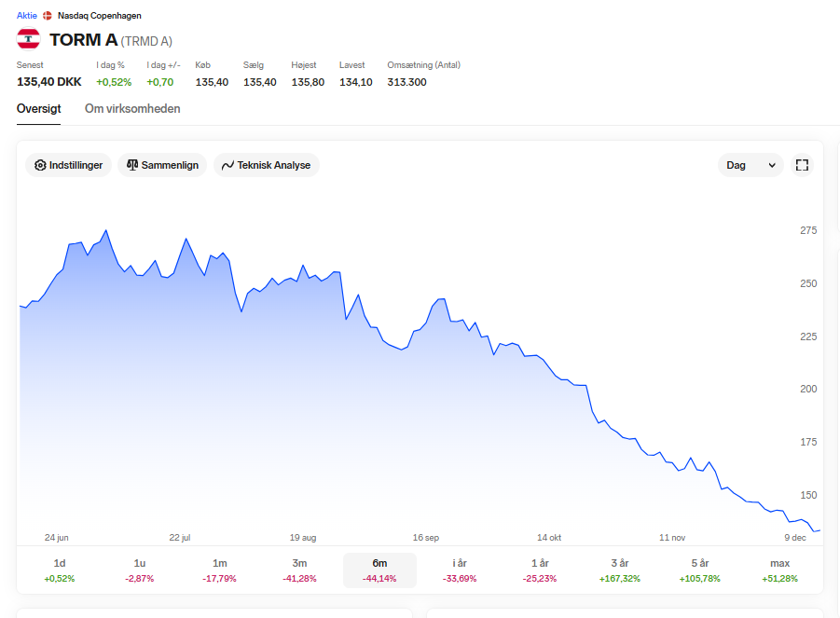Click the wave line icon in Teknisk Analyse
This screenshot has height=618, width=840.
227,166
